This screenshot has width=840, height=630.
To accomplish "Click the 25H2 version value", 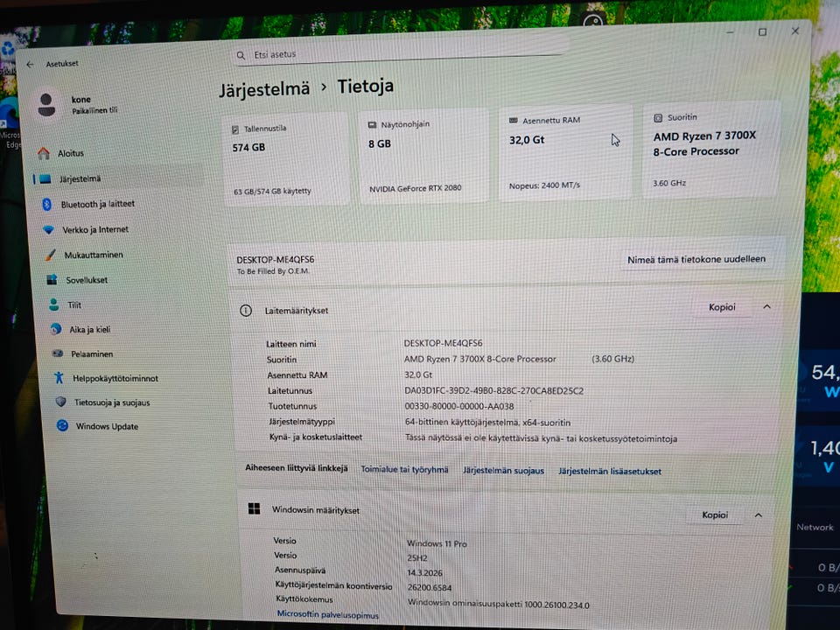I will point(417,558).
